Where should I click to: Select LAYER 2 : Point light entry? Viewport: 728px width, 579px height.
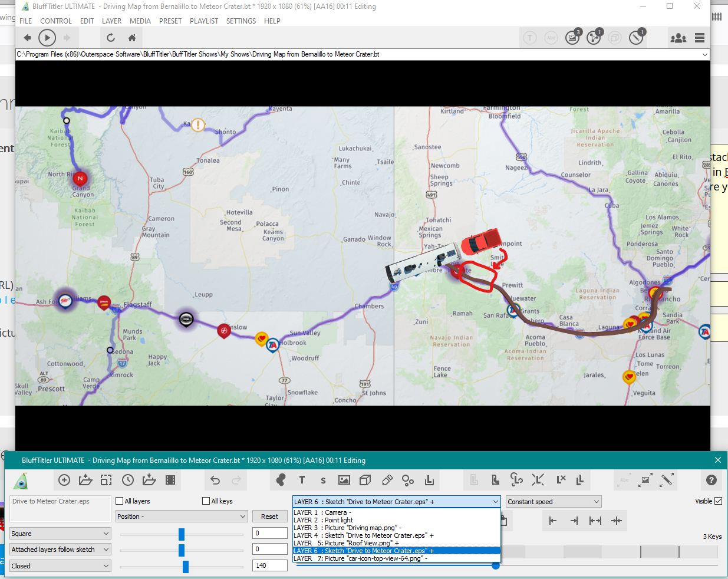pos(396,520)
